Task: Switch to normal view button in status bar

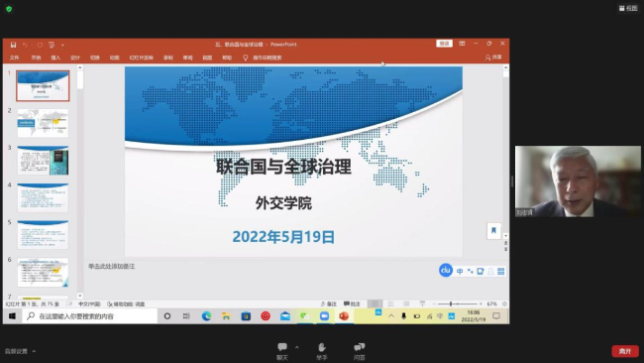Action: 375,303
